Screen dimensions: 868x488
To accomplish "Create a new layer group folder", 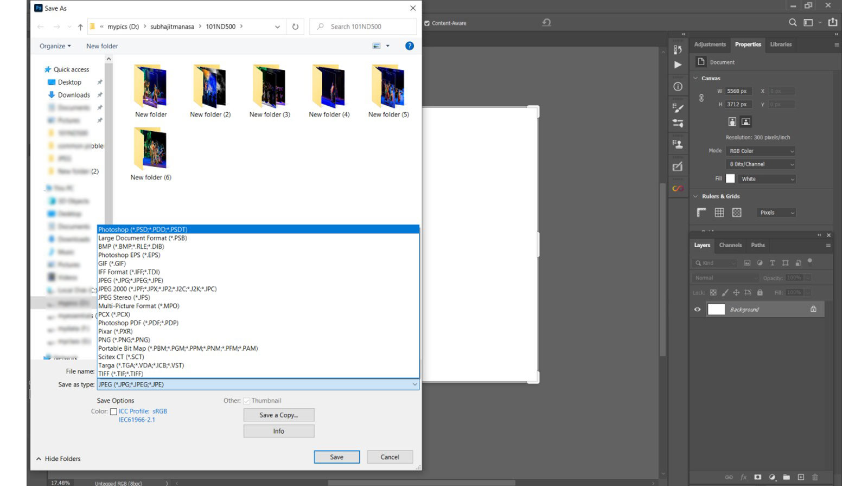I will [786, 477].
